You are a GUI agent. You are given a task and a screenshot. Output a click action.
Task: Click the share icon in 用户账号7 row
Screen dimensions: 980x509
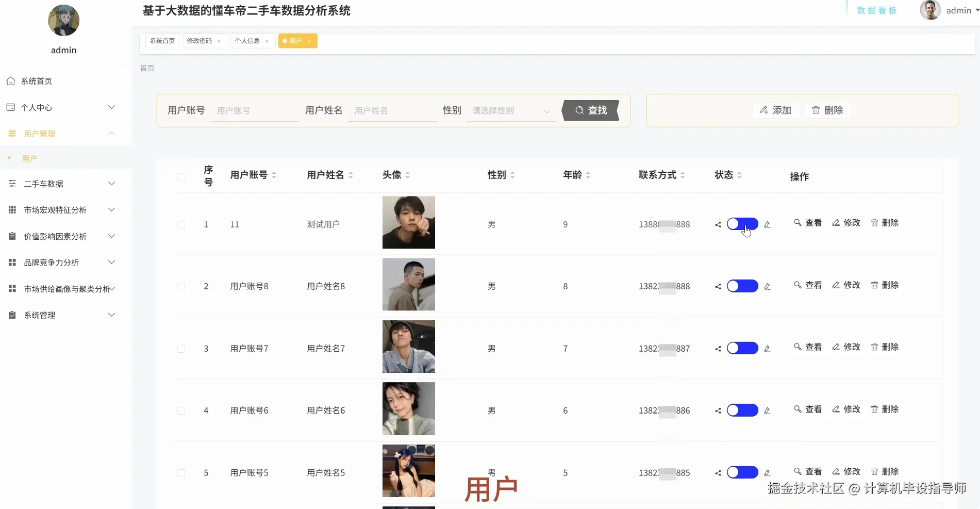(718, 349)
